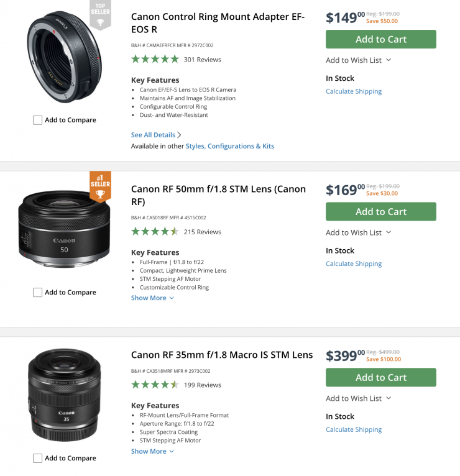Check Add to Compare for RF 35mm Macro lens
Viewport: 460px width, 476px height.
click(x=38, y=458)
